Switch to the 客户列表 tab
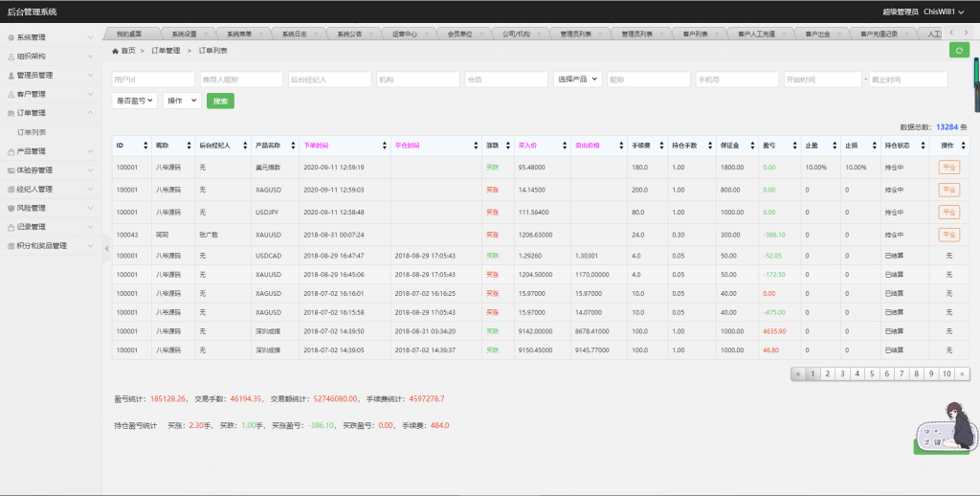 (695, 34)
